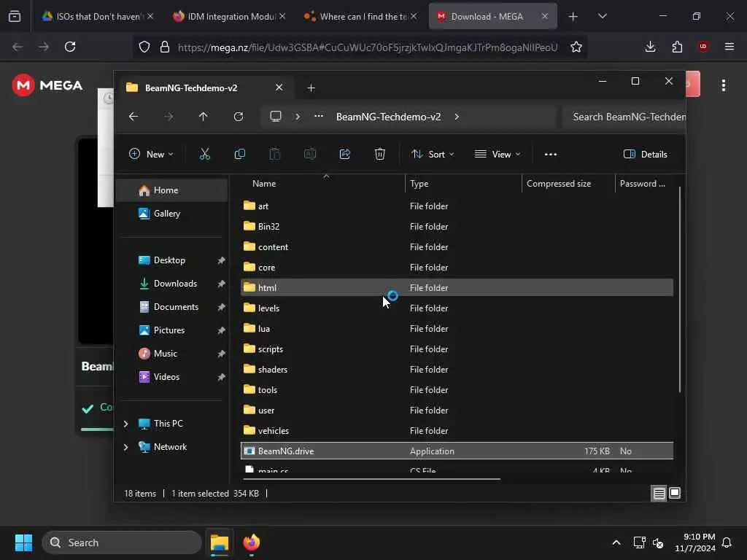This screenshot has height=560, width=747.
Task: Open a new Firefox tab
Action: [x=573, y=17]
